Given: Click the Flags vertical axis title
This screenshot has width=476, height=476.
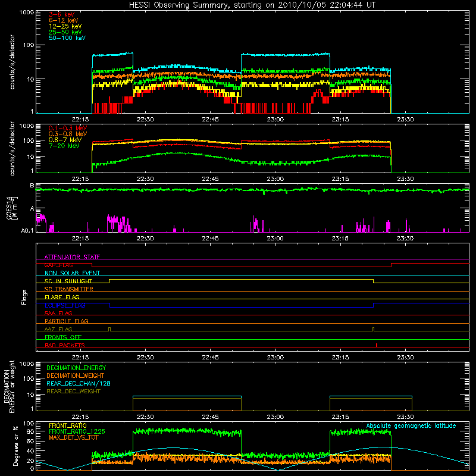Looking at the screenshot, I should coord(24,297).
